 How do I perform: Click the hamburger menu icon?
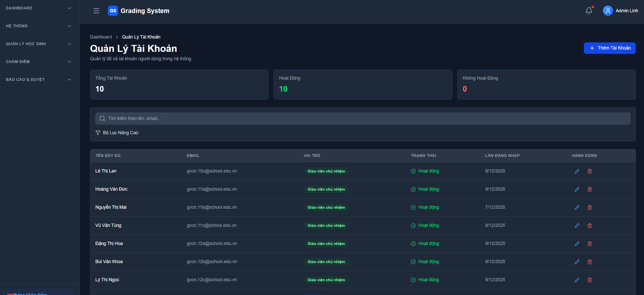click(x=96, y=11)
